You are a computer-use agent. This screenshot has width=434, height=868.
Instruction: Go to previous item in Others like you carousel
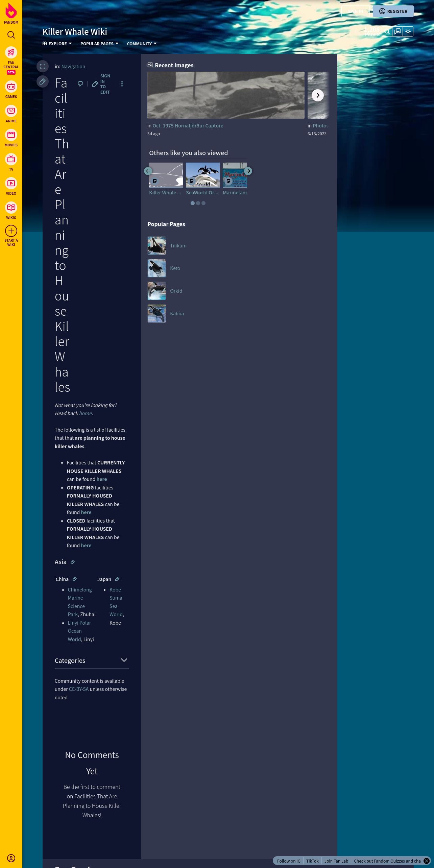coord(148,171)
